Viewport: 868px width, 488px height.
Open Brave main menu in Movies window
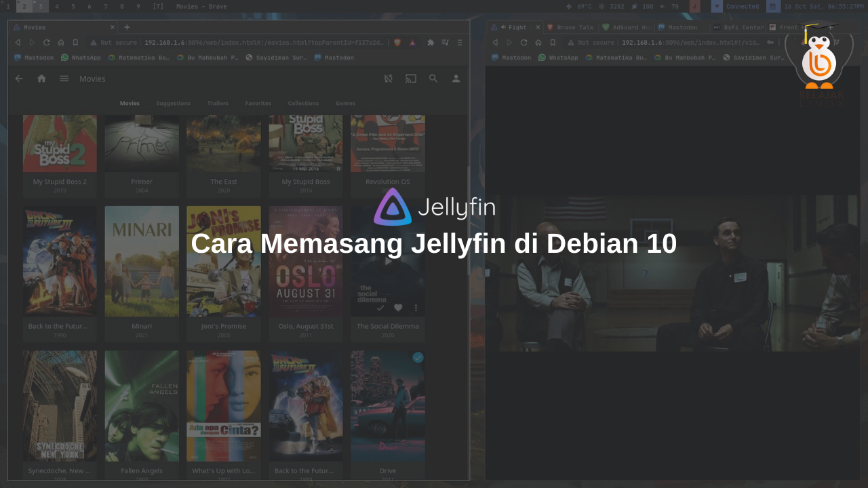[x=460, y=42]
